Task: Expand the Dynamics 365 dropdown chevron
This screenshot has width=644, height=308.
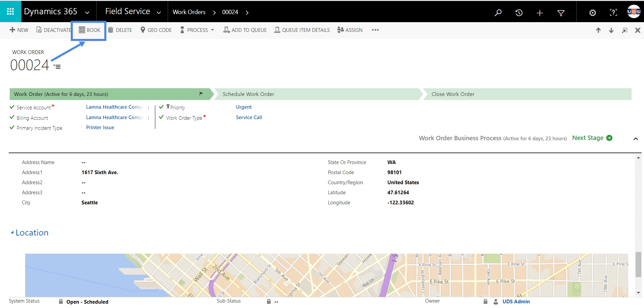Action: pos(87,13)
